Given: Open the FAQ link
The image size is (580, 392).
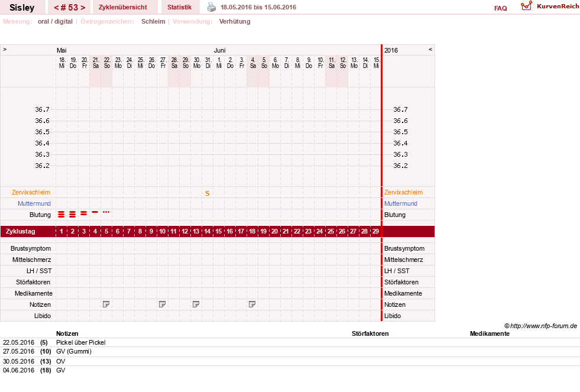Looking at the screenshot, I should pyautogui.click(x=500, y=8).
